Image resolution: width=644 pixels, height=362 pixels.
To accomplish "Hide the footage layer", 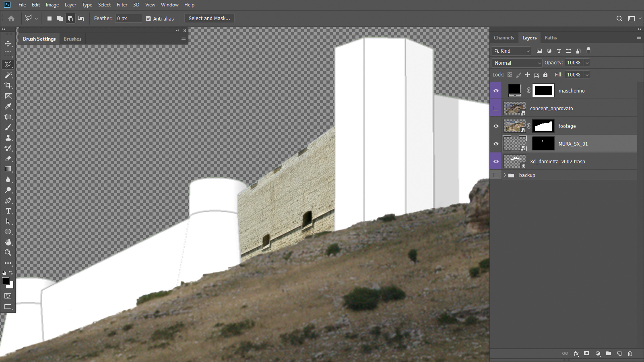I will (x=496, y=126).
